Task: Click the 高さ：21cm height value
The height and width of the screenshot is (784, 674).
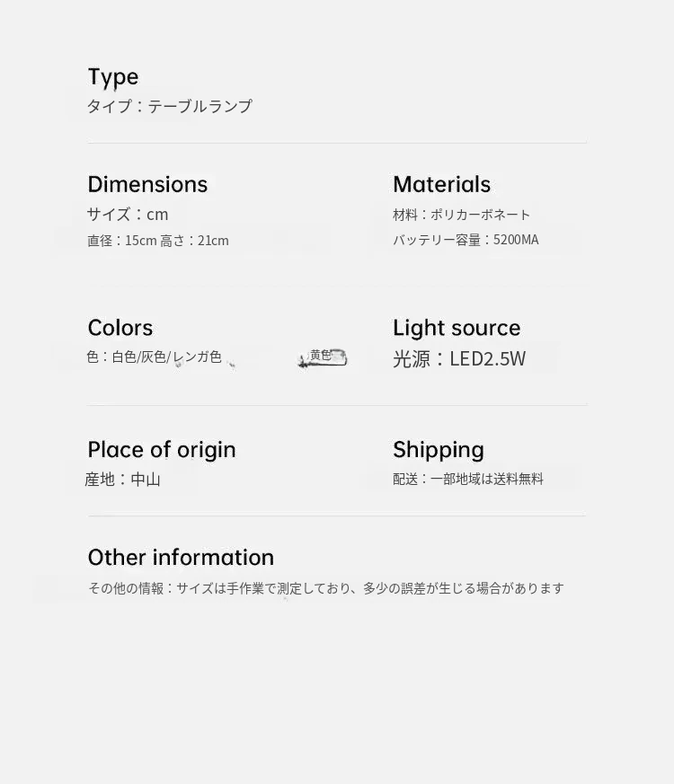Action: [195, 241]
